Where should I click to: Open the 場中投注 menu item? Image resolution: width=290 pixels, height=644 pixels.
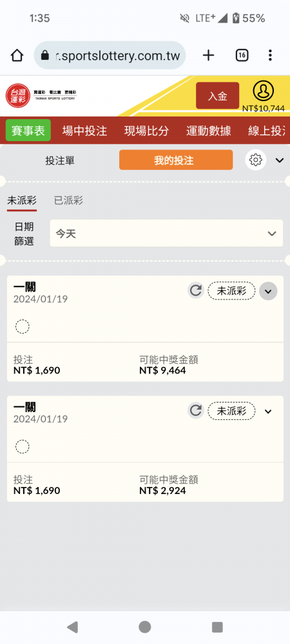click(84, 131)
